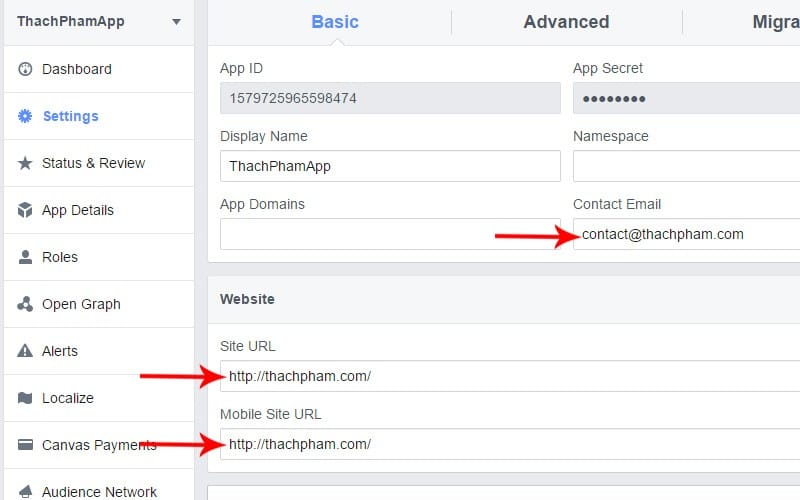
Task: Expand the ThachPhamApp app selector dropdown
Action: click(176, 21)
